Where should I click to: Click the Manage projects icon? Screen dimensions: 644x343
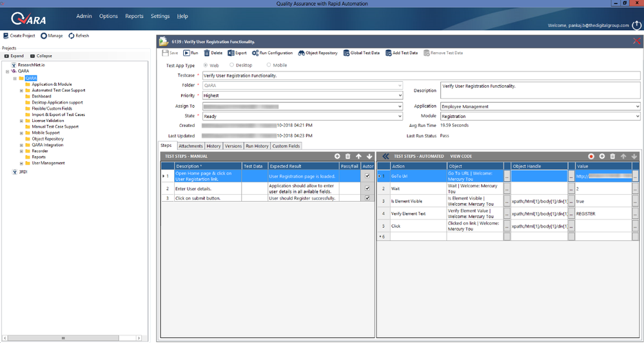pos(44,35)
